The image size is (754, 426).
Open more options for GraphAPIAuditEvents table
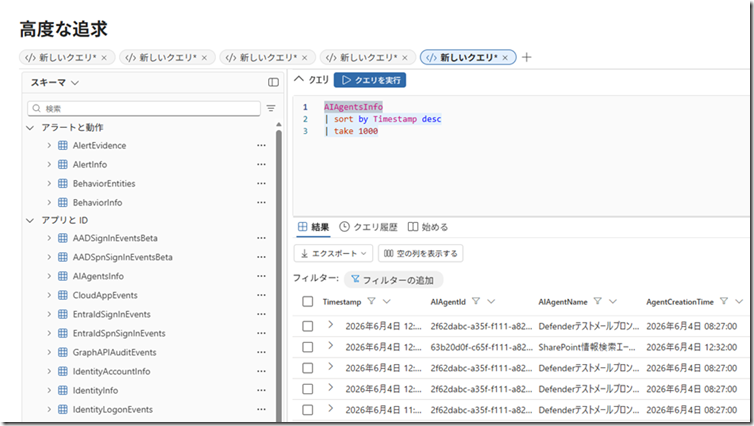tap(261, 352)
